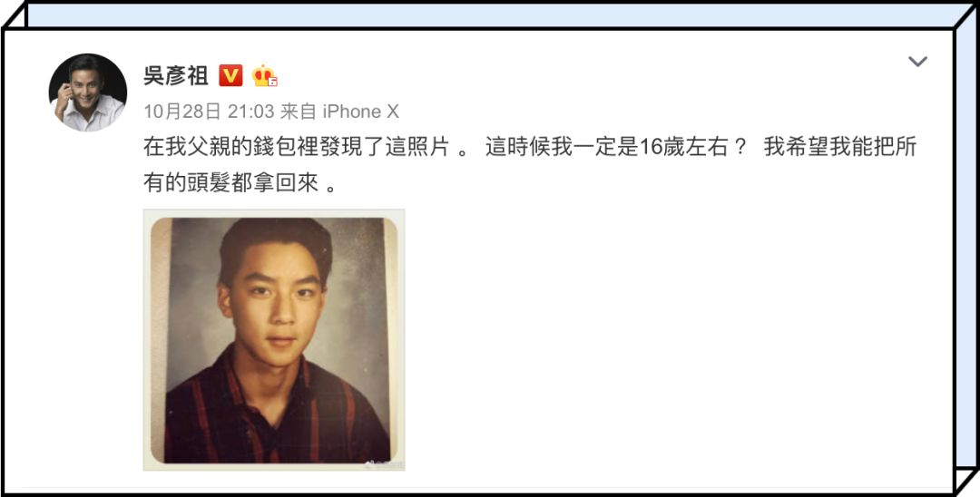This screenshot has height=497, width=980.
Task: Click the 我希望我能把所 phrase ending first line
Action: click(x=839, y=148)
